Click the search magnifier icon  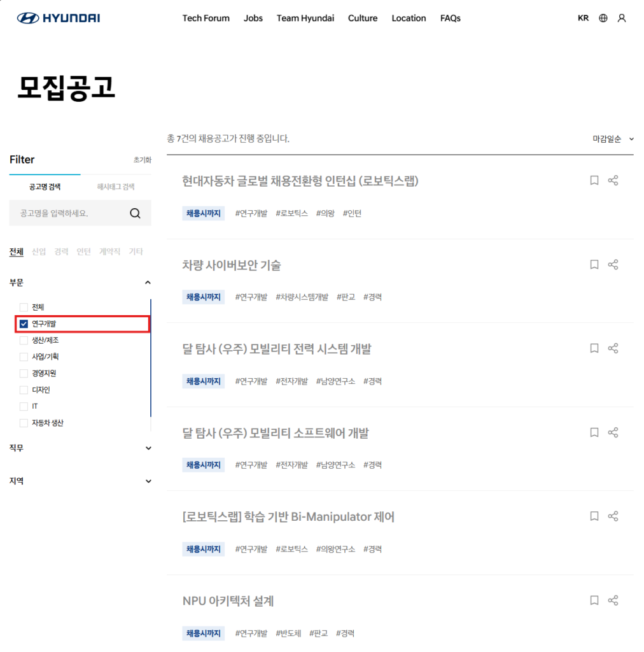tap(135, 213)
